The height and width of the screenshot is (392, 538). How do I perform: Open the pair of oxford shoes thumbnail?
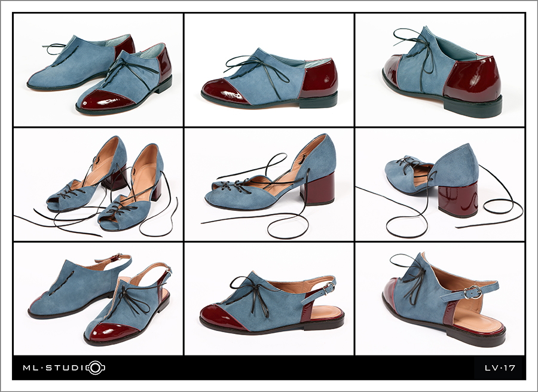(x=98, y=70)
